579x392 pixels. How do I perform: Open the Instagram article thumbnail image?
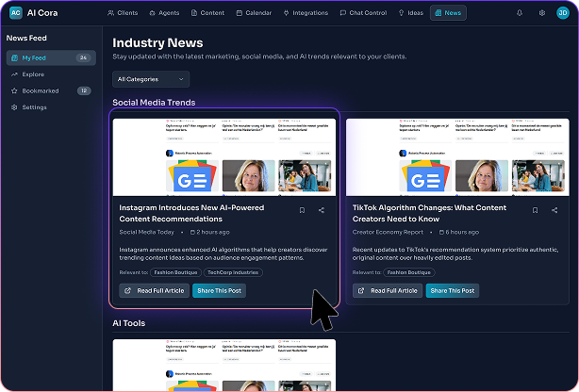pyautogui.click(x=225, y=155)
